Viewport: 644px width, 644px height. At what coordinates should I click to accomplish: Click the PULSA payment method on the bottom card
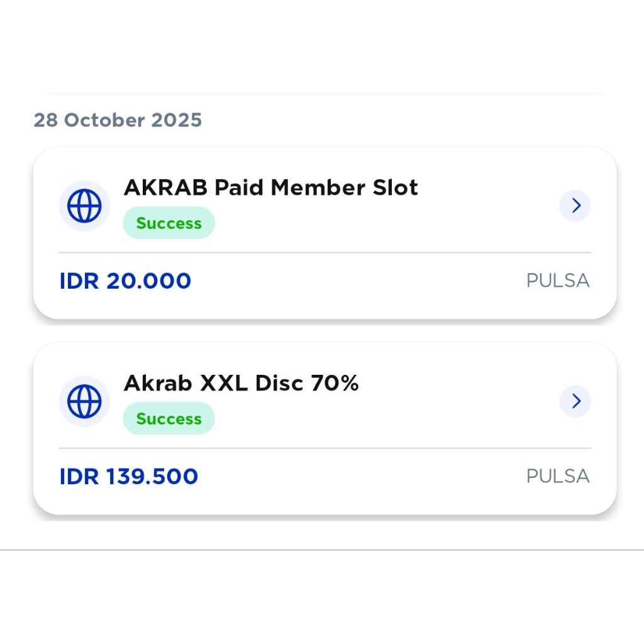click(557, 476)
